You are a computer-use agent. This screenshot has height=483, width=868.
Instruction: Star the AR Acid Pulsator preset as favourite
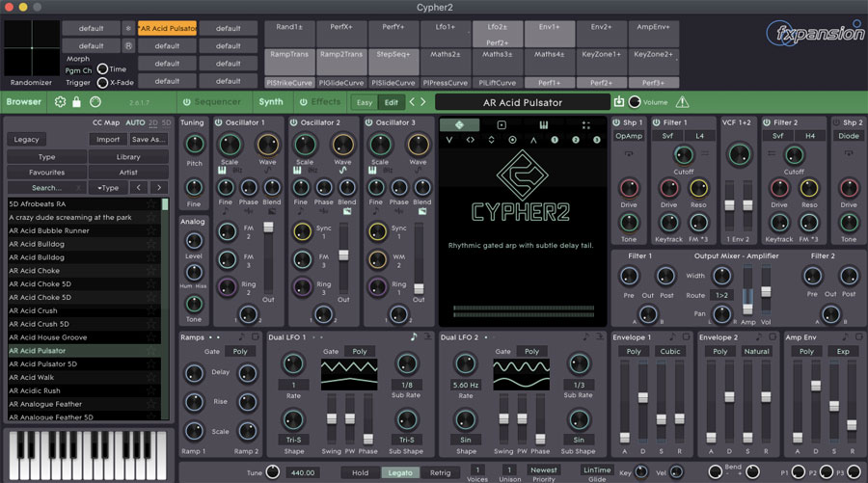(x=151, y=350)
